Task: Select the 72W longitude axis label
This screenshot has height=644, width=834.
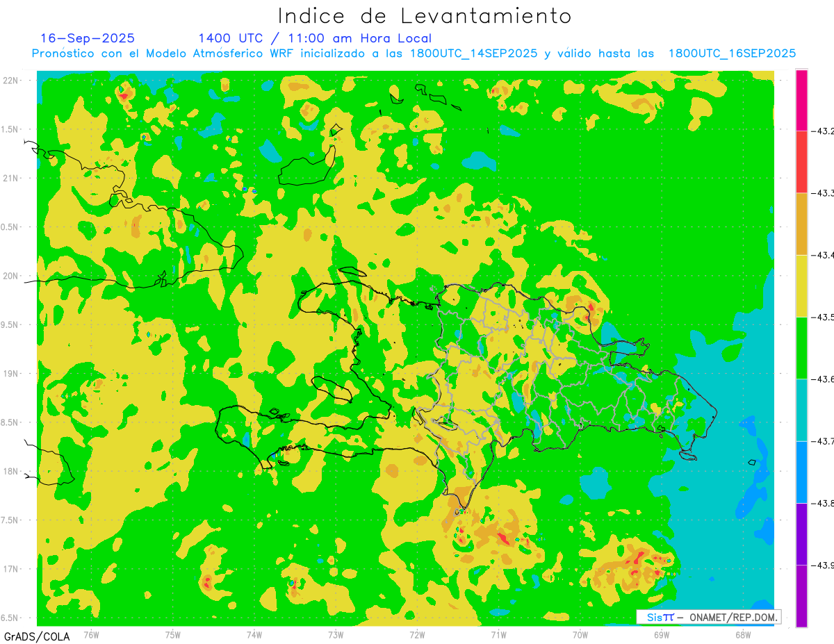Action: 417,634
